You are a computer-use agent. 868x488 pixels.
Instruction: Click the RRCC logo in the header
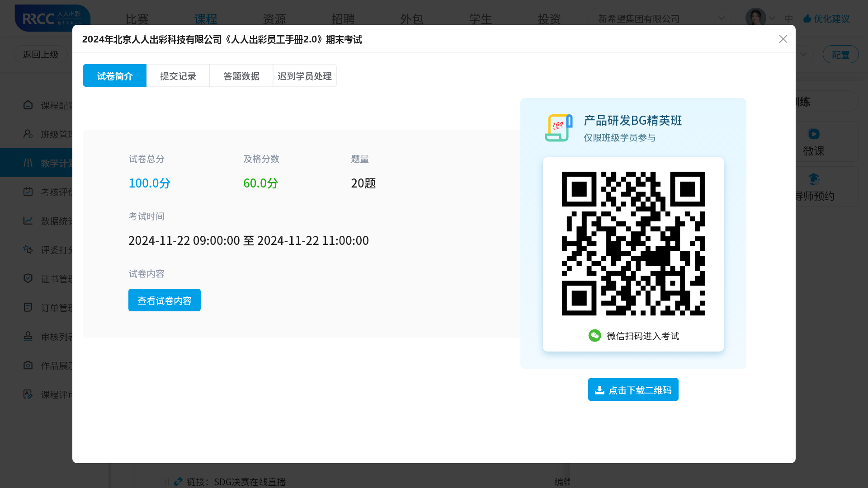point(52,18)
